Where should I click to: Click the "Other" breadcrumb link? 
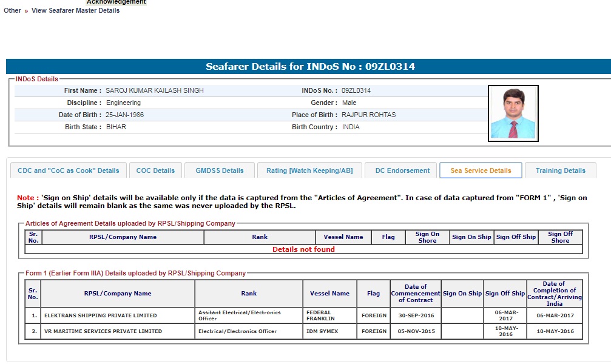point(12,10)
